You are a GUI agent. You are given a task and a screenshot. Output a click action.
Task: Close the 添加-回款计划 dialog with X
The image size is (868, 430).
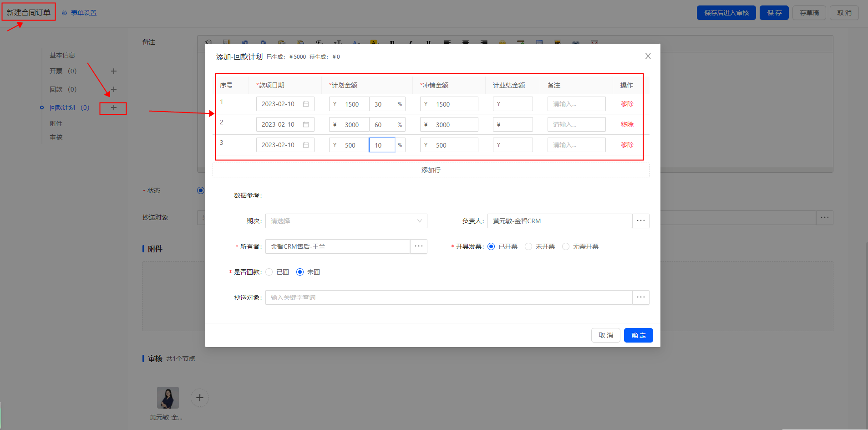[648, 56]
